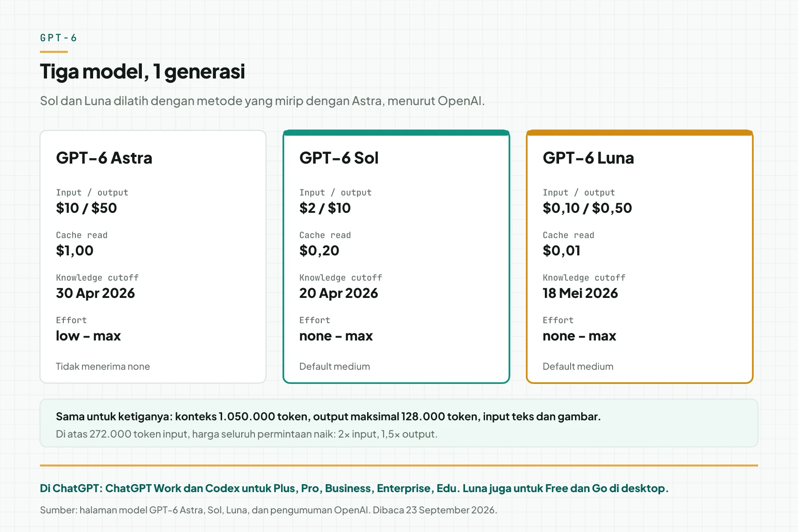Click the Sumber source line at bottom
798x532 pixels.
269,510
